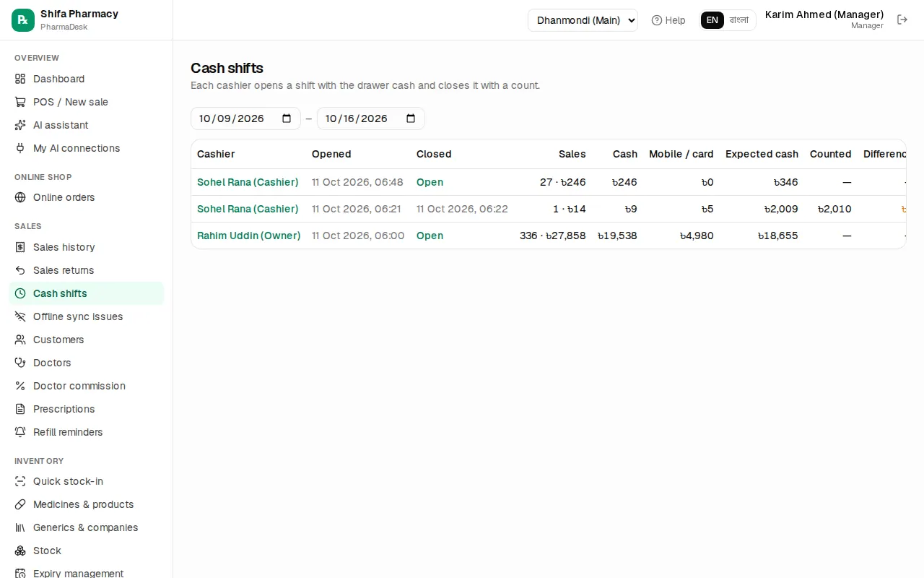Click the Karim Ahmed (Manager) name

point(824,14)
